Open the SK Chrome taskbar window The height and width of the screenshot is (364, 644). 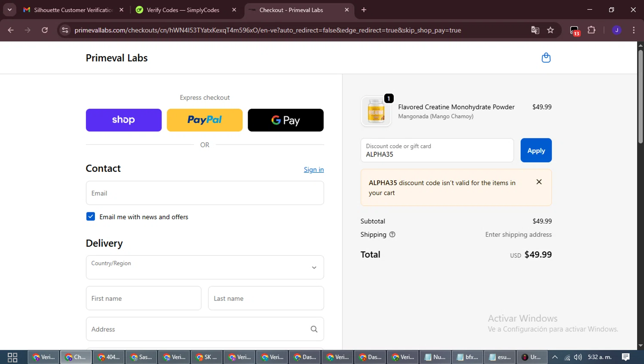pos(207,357)
